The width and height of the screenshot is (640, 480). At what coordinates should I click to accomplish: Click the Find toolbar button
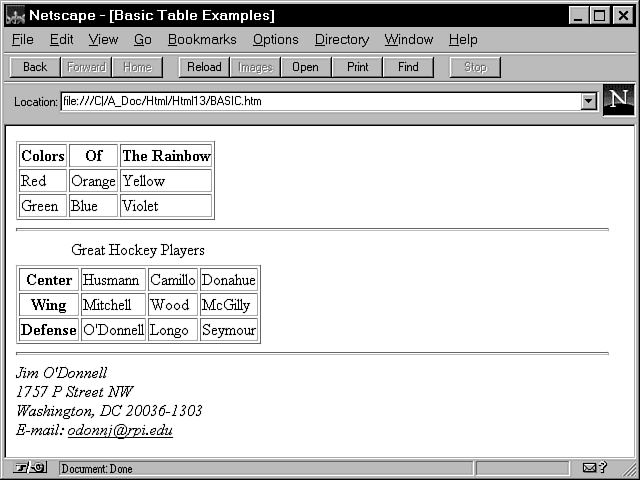tap(408, 67)
